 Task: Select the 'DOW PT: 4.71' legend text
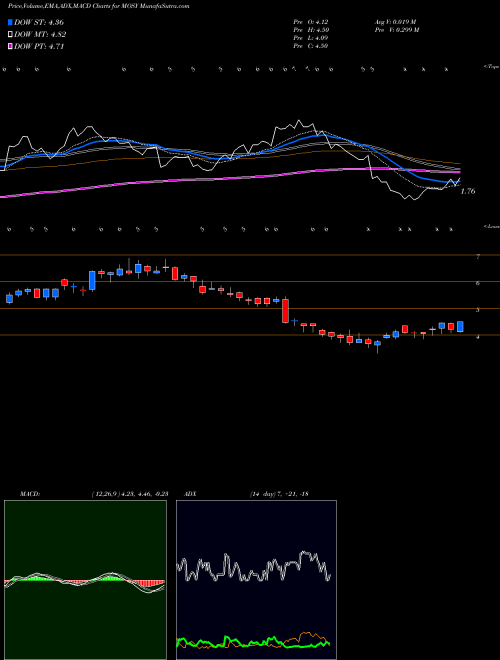(x=39, y=46)
